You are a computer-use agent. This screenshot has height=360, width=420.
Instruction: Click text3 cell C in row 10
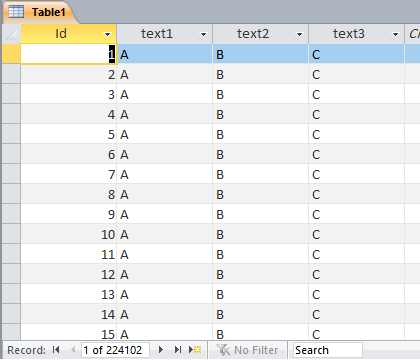(357, 234)
